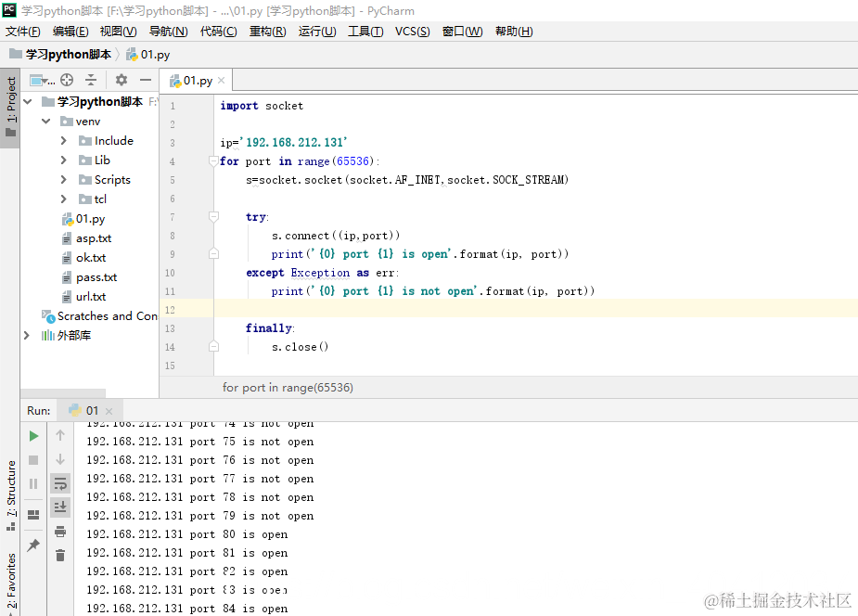Select url.txt file
Screen dimensions: 858x616
tap(91, 297)
